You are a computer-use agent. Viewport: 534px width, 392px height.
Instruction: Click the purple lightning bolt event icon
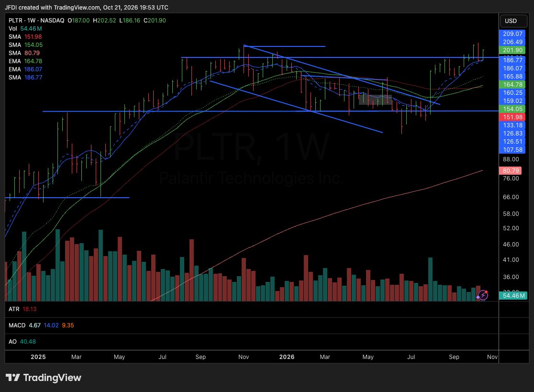[x=483, y=295]
